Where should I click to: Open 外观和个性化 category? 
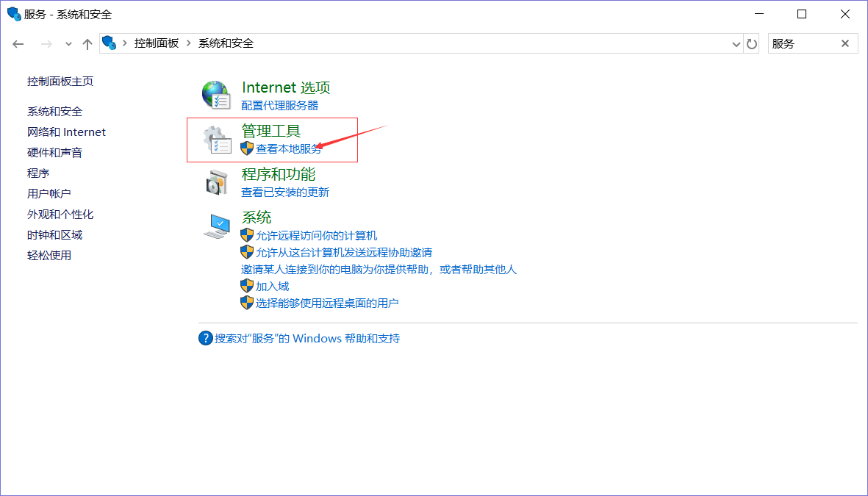(60, 215)
